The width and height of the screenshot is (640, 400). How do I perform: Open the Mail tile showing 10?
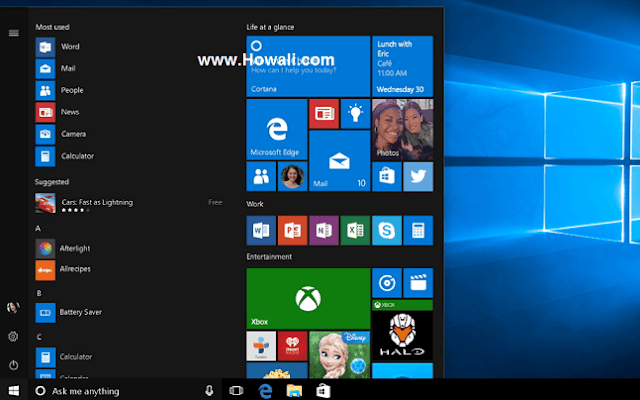340,161
